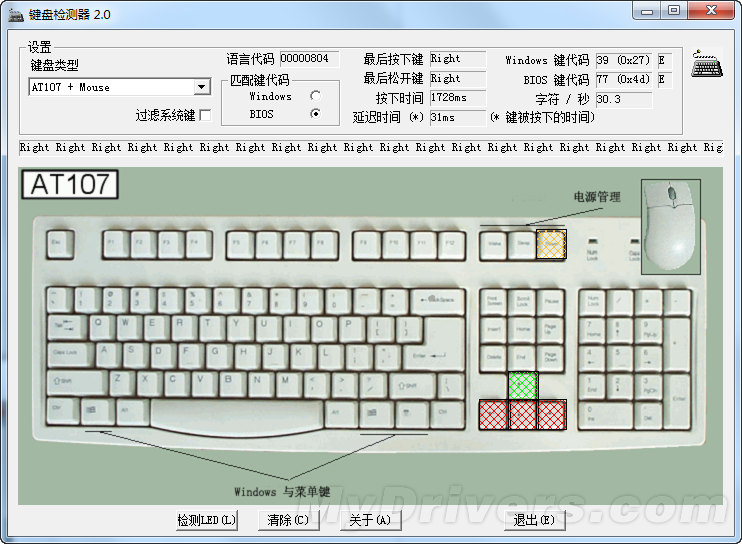Screen dimensions: 742x544
Task: Click the 清除 (C) button
Action: 288,520
